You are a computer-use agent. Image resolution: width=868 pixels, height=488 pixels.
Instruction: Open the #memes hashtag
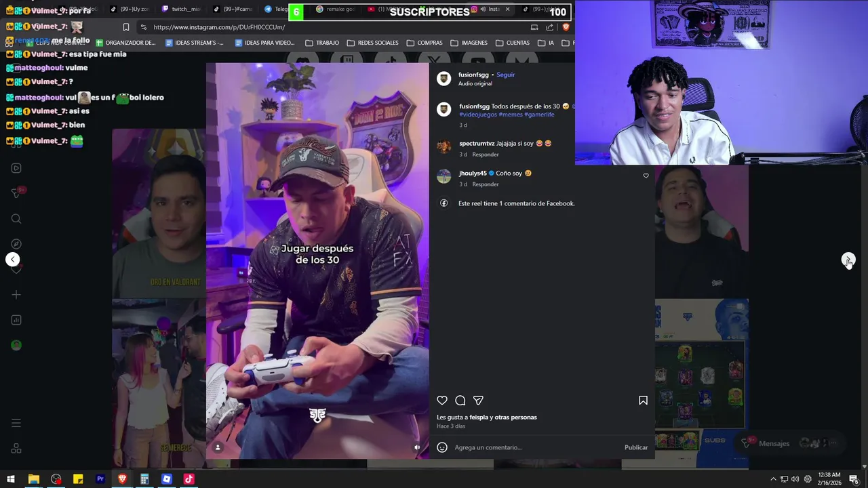(x=511, y=115)
